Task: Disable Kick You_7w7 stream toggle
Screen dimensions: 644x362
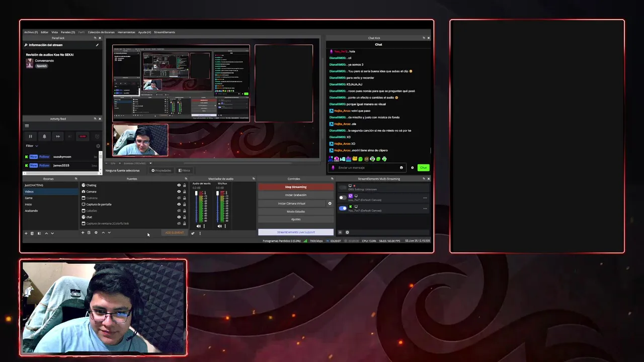Action: 343,208
